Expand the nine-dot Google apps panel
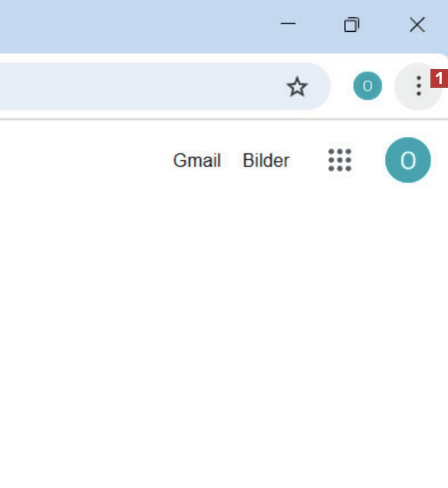The width and height of the screenshot is (448, 488). pyautogui.click(x=339, y=160)
